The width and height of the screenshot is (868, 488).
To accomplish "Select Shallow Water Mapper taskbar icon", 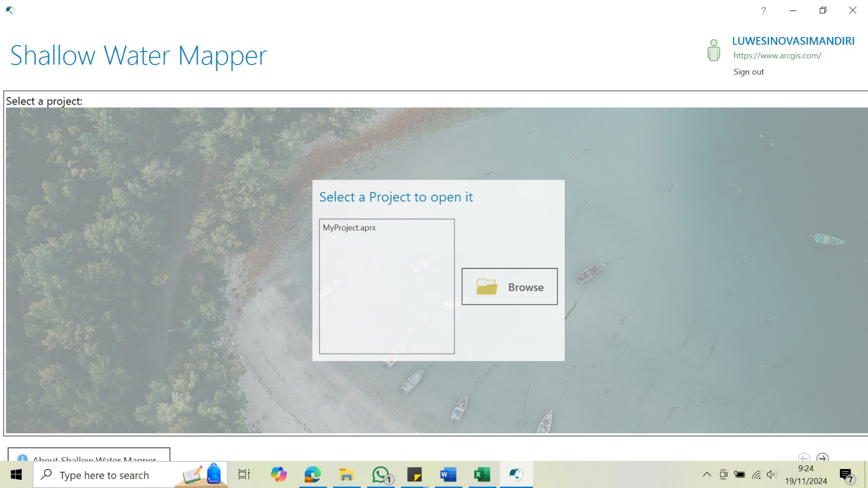I will (516, 475).
